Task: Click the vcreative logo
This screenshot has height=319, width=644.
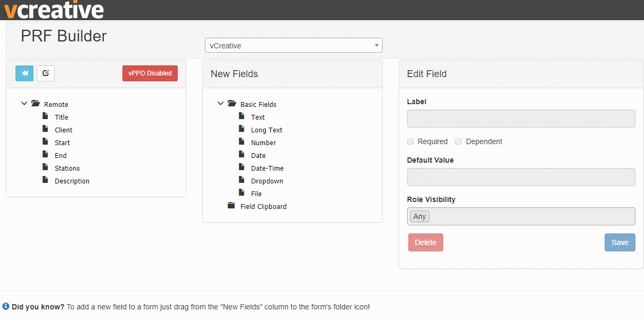Action: (54, 10)
